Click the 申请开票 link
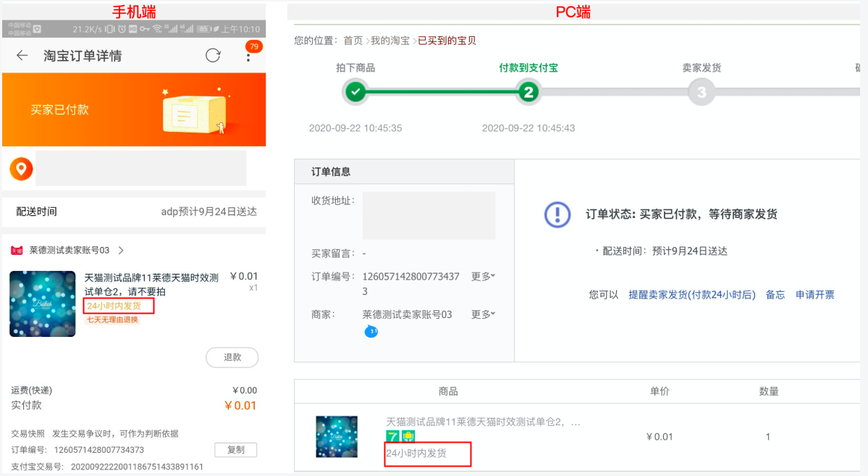The height and width of the screenshot is (476, 868). (x=815, y=295)
